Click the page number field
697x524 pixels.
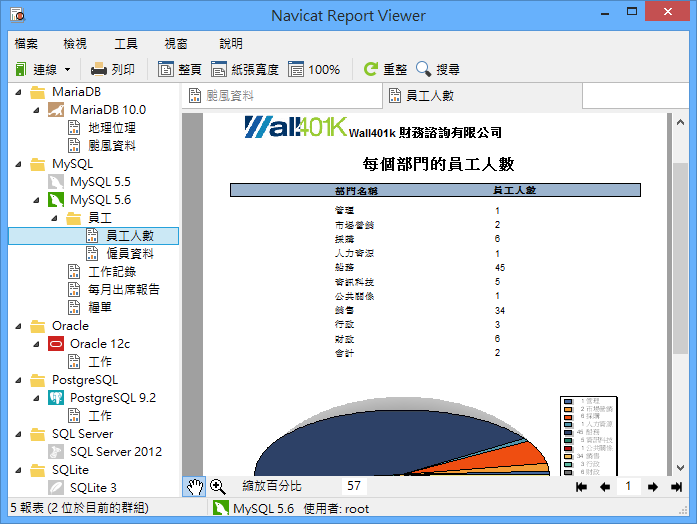pos(629,486)
